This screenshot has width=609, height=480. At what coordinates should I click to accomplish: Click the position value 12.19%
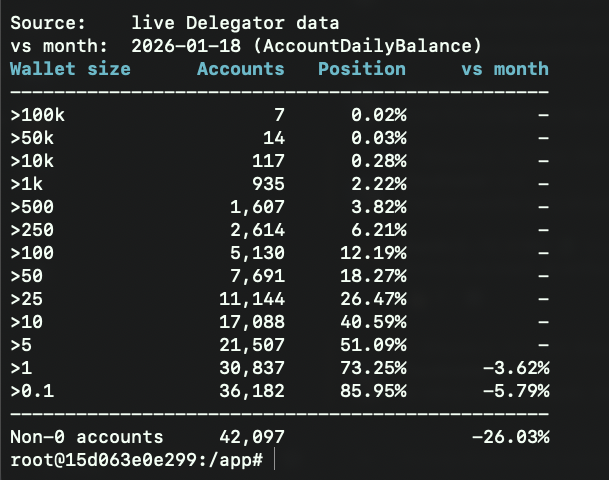pos(373,253)
